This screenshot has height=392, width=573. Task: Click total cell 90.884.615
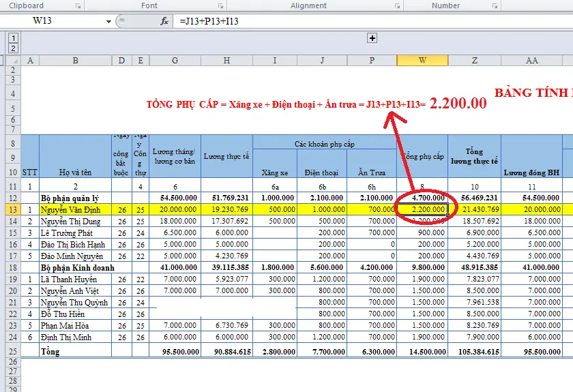(x=226, y=352)
